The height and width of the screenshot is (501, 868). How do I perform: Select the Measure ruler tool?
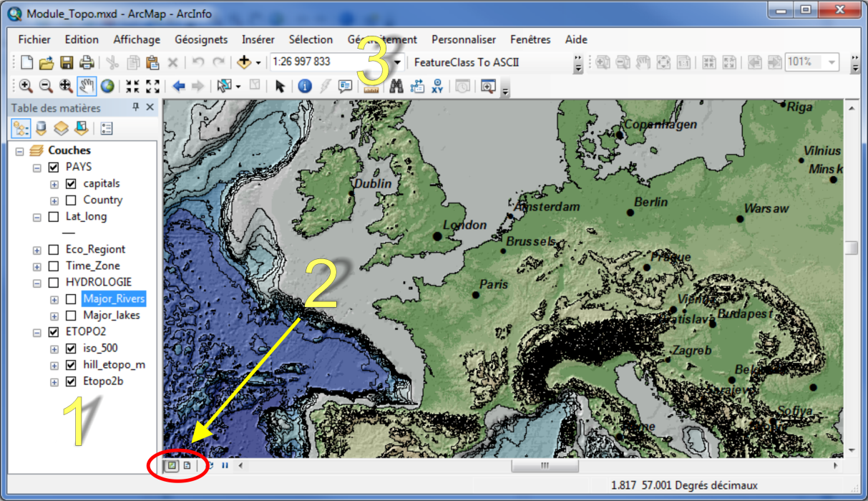[x=371, y=87]
